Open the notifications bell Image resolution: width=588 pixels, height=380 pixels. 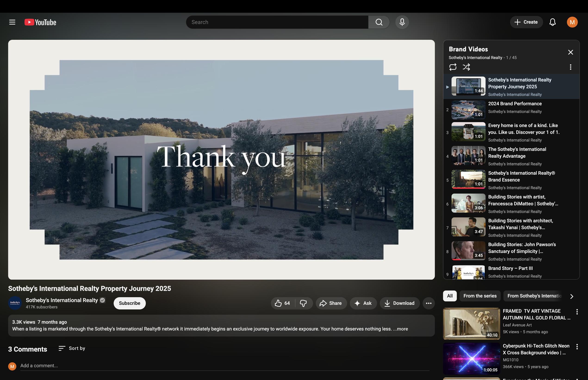(552, 22)
